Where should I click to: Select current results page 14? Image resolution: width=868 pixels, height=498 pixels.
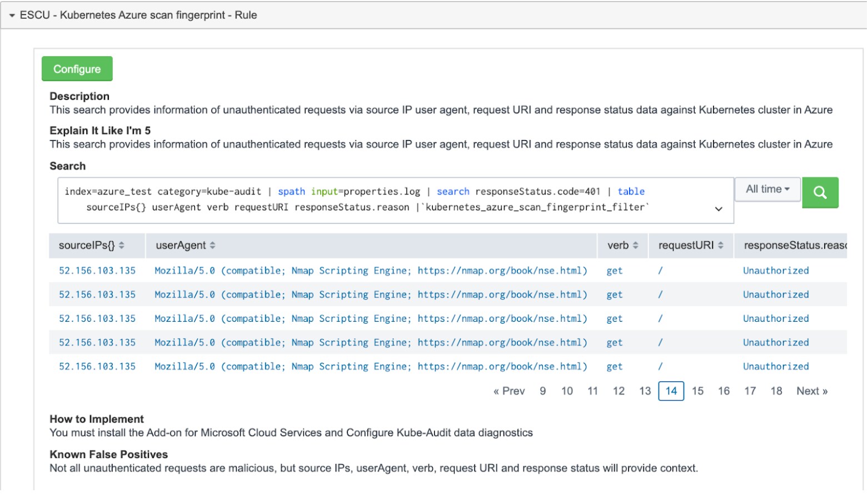(671, 391)
